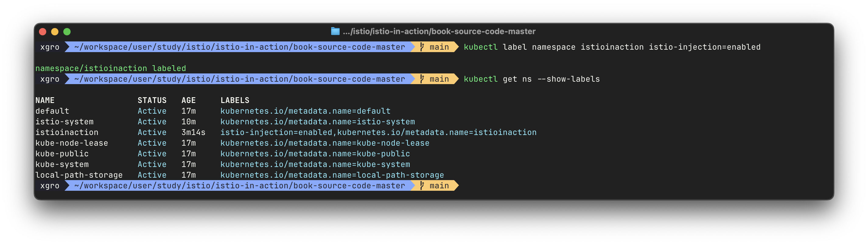Close the terminal window with red button
Image resolution: width=868 pixels, height=245 pixels.
[x=43, y=32]
